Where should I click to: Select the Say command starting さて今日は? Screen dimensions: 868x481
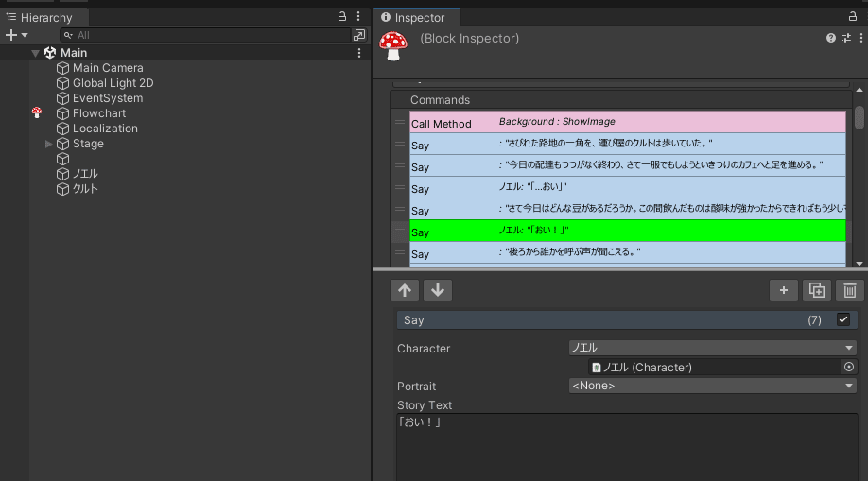pos(628,209)
